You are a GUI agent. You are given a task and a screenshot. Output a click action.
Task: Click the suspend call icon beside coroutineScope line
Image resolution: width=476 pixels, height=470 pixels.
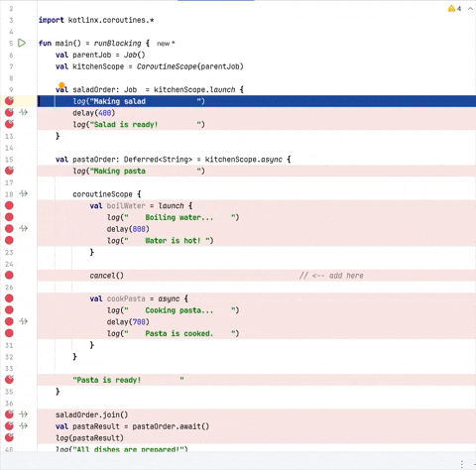click(23, 193)
